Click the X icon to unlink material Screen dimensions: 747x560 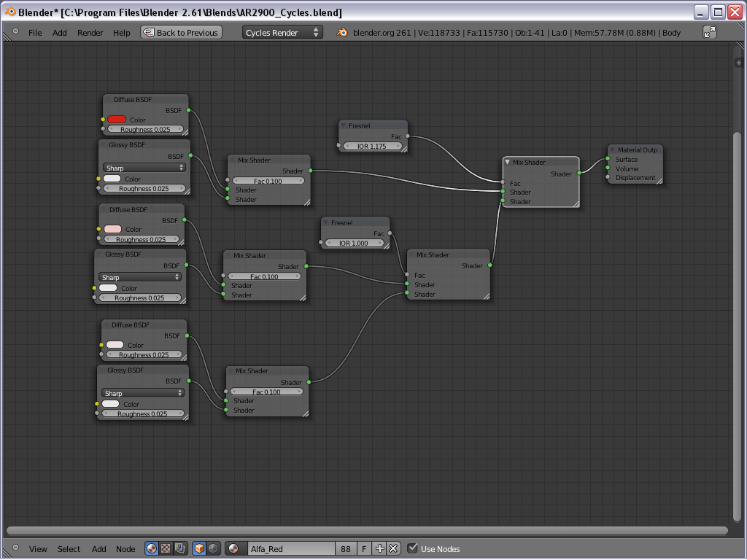(x=393, y=548)
